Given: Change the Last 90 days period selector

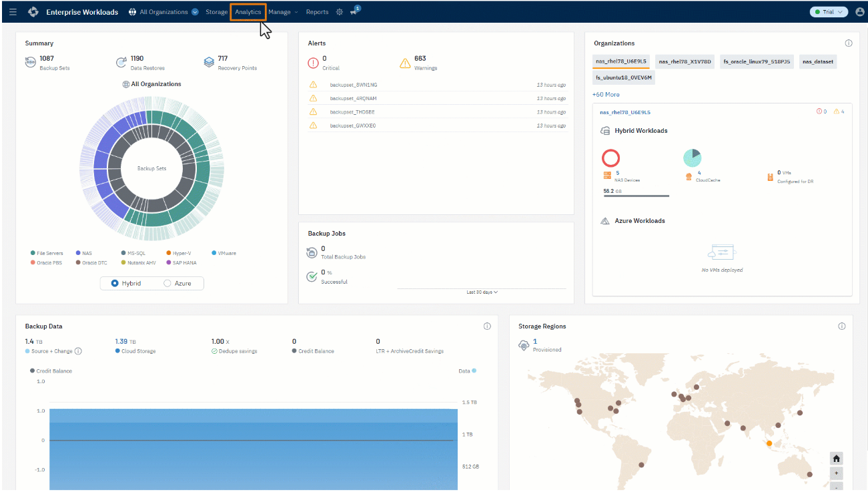Looking at the screenshot, I should (482, 292).
